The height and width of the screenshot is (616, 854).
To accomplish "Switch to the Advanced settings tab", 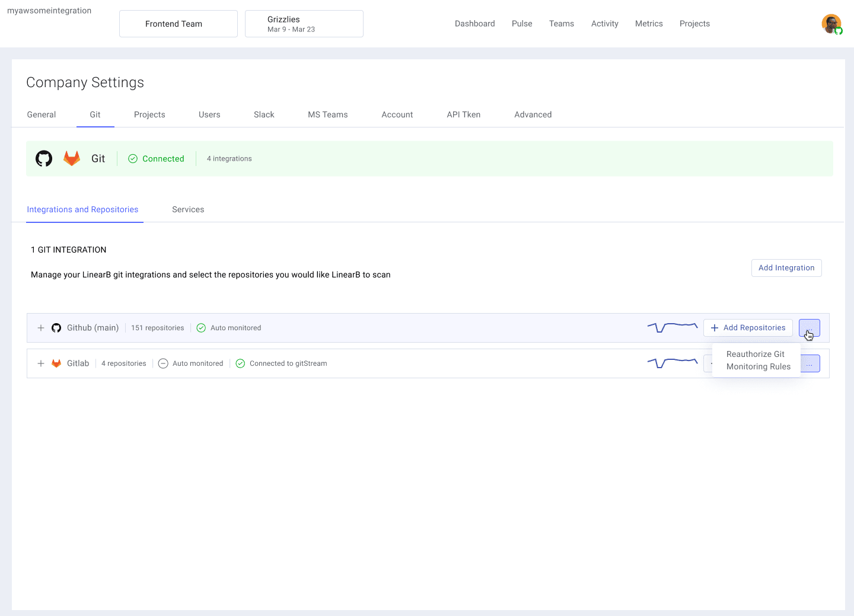I will [533, 114].
